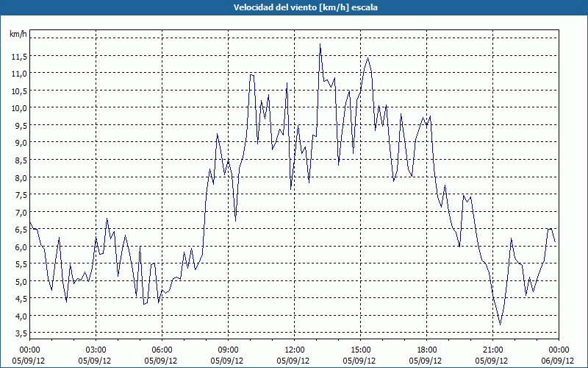This screenshot has height=368, width=588.
Task: Click the 12:00 time axis label
Action: pyautogui.click(x=295, y=350)
